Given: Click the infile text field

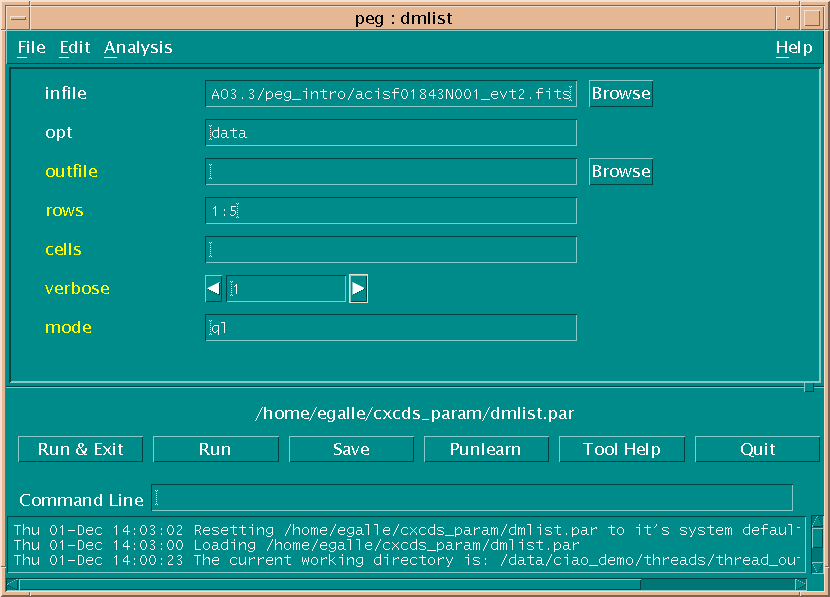Looking at the screenshot, I should (x=391, y=94).
